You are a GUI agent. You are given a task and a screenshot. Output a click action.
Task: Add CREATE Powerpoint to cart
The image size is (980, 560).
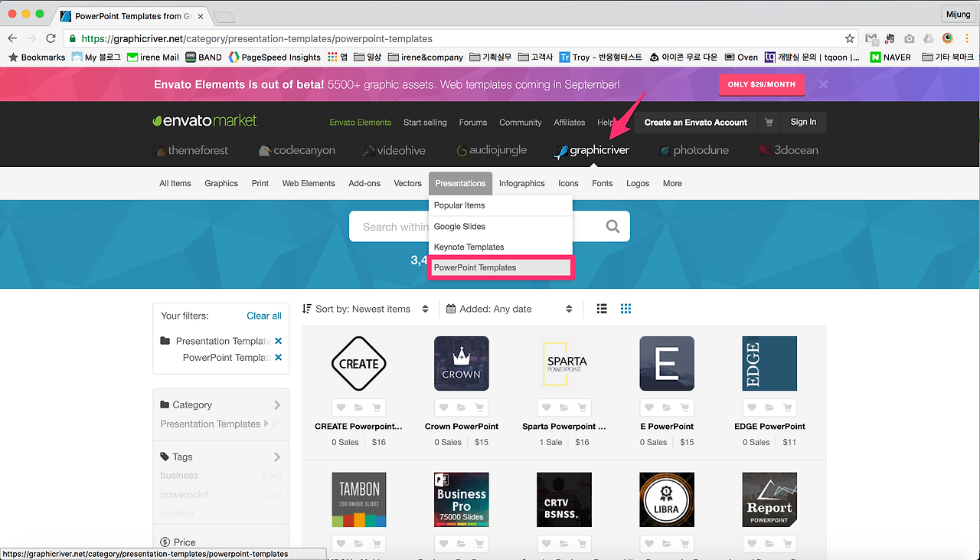coord(377,408)
